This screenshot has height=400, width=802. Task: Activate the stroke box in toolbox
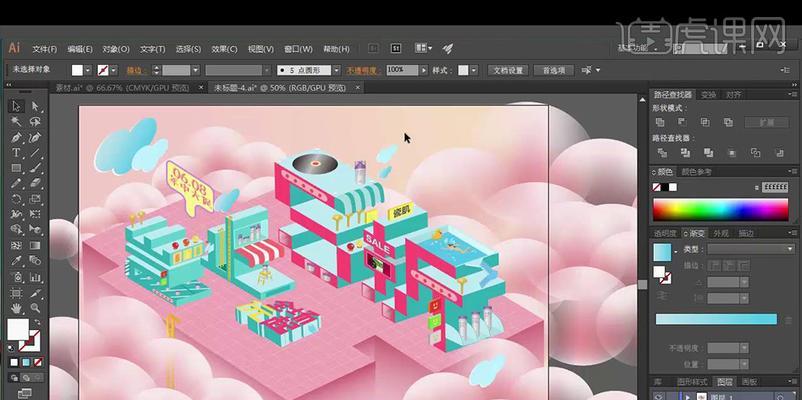[30, 341]
